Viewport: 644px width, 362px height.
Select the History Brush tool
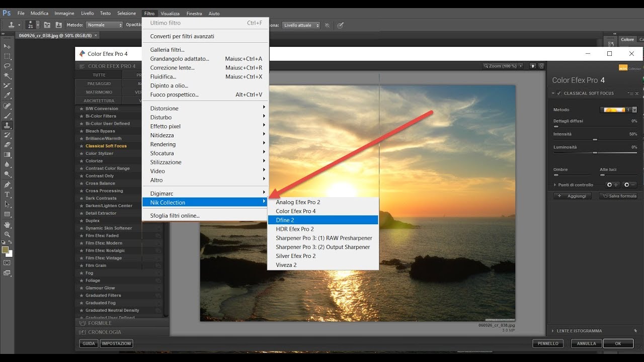tap(7, 135)
